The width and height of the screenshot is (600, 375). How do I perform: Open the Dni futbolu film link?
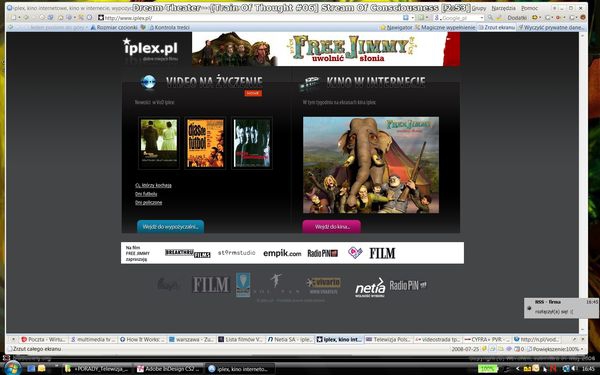click(x=146, y=194)
